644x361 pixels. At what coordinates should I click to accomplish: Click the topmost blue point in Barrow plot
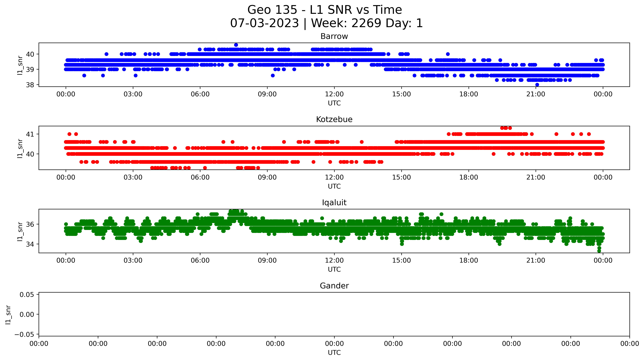[x=236, y=45]
